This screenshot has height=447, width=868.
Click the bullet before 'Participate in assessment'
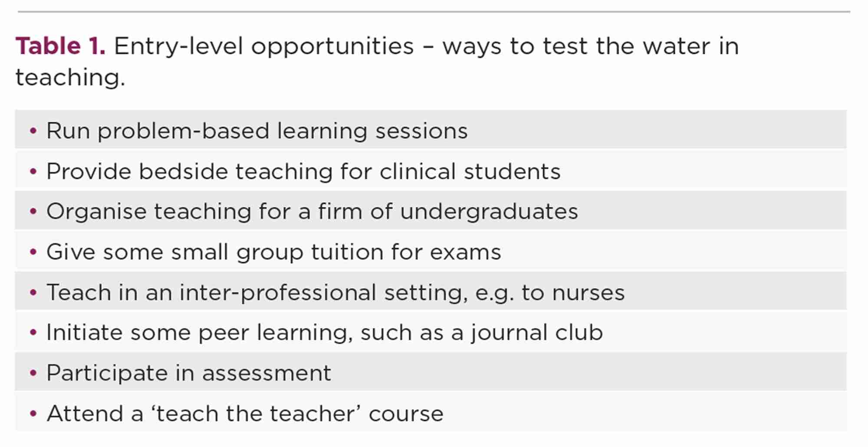click(33, 373)
